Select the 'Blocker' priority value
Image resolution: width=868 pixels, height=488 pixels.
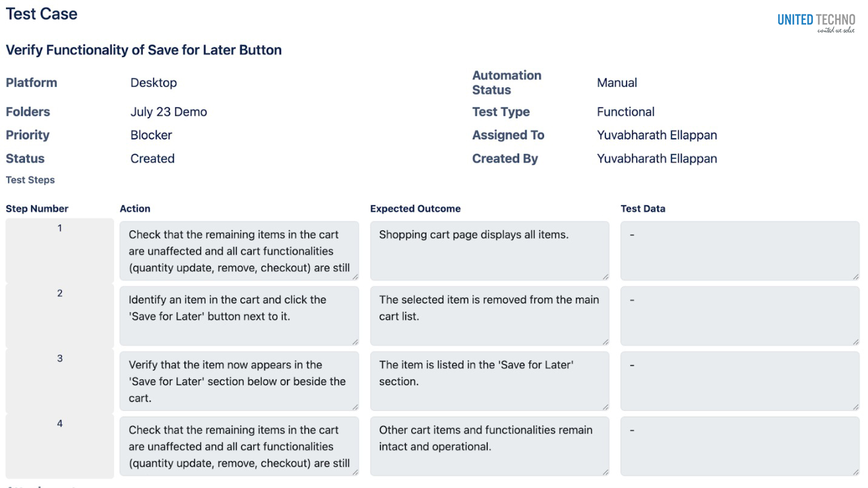151,135
